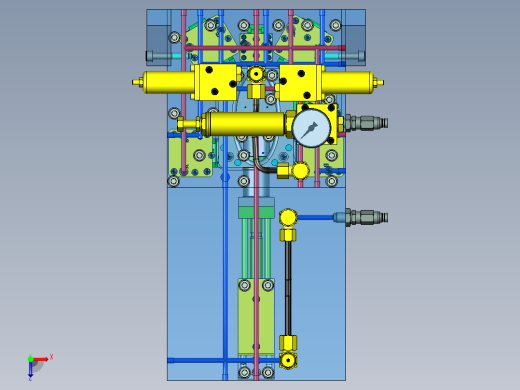Select the yellow fitting below the black hose
This screenshot has height=390, width=520.
(x=288, y=352)
